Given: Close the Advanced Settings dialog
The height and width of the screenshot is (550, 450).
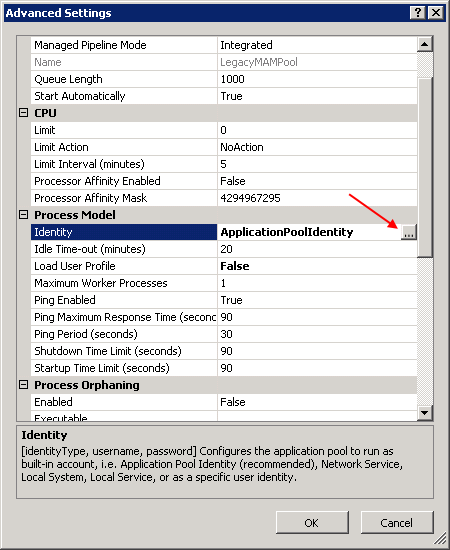Looking at the screenshot, I should (436, 13).
